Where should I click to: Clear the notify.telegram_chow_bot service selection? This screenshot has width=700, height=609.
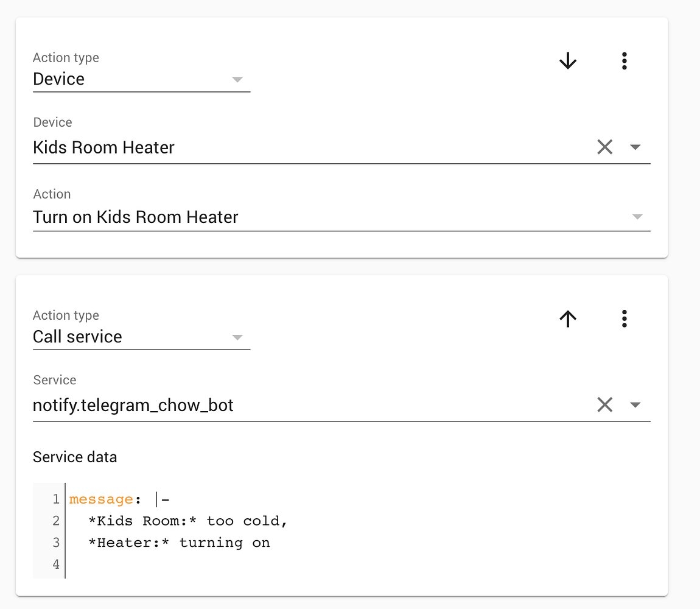click(x=604, y=404)
